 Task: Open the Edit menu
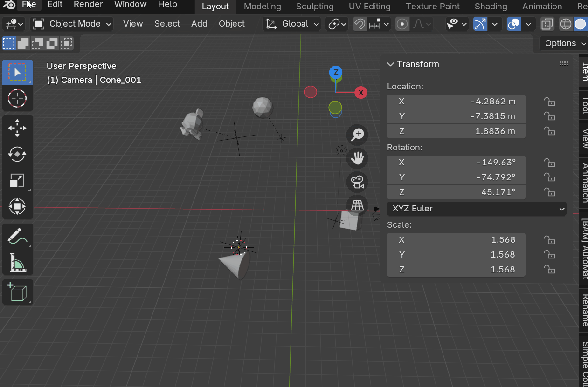click(55, 5)
